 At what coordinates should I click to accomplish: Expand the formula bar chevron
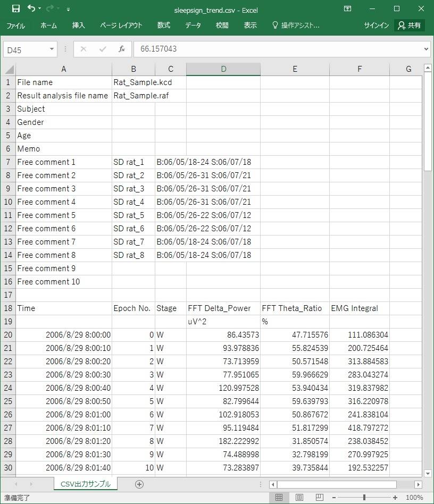pyautogui.click(x=425, y=49)
